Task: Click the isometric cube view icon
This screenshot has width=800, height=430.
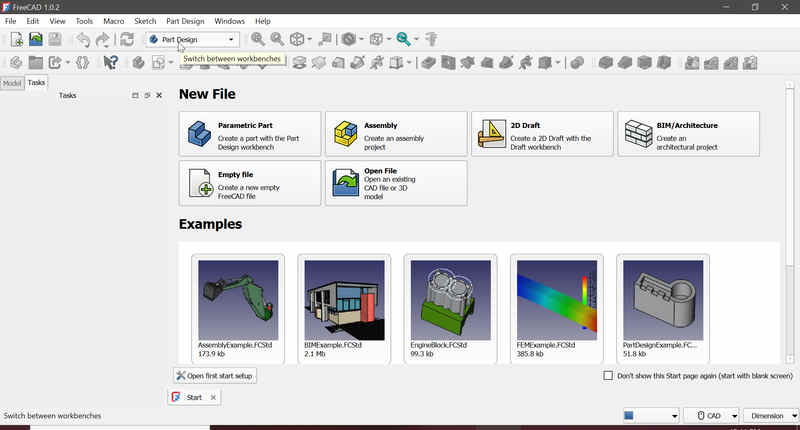Action: pos(297,39)
